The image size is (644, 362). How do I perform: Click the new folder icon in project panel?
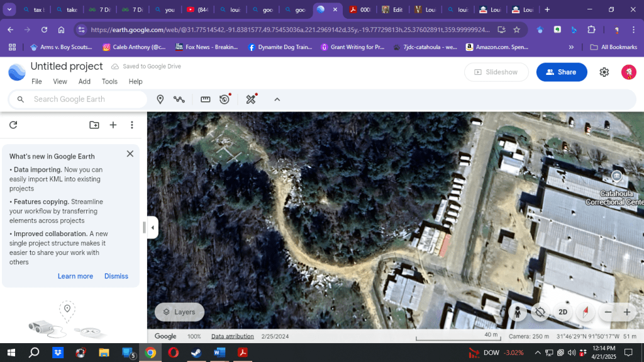94,125
